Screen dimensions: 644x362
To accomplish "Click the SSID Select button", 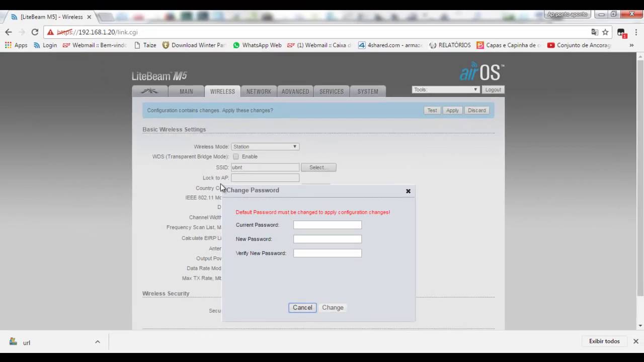I will click(x=318, y=167).
